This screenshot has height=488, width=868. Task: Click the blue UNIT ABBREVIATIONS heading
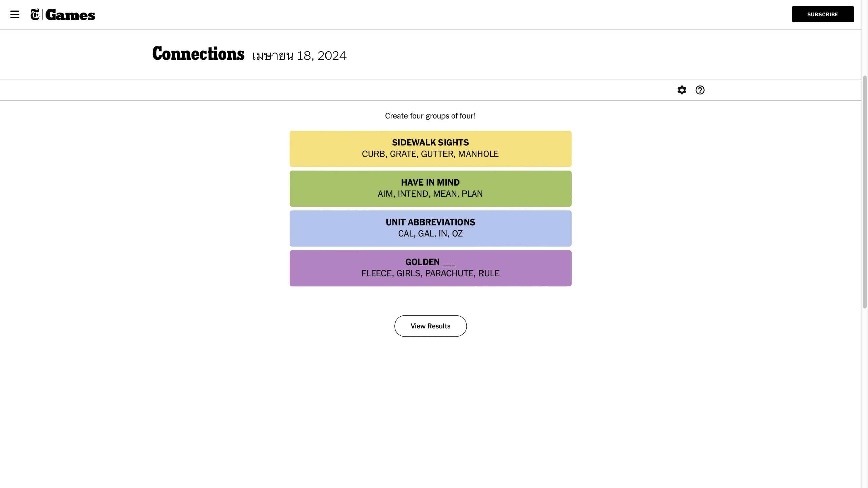click(430, 222)
